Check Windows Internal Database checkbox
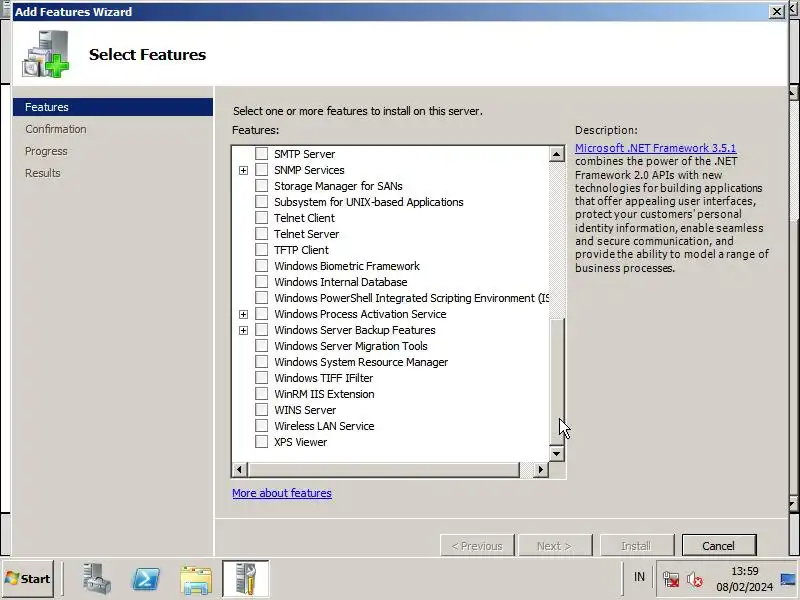The image size is (800, 600). 261,282
